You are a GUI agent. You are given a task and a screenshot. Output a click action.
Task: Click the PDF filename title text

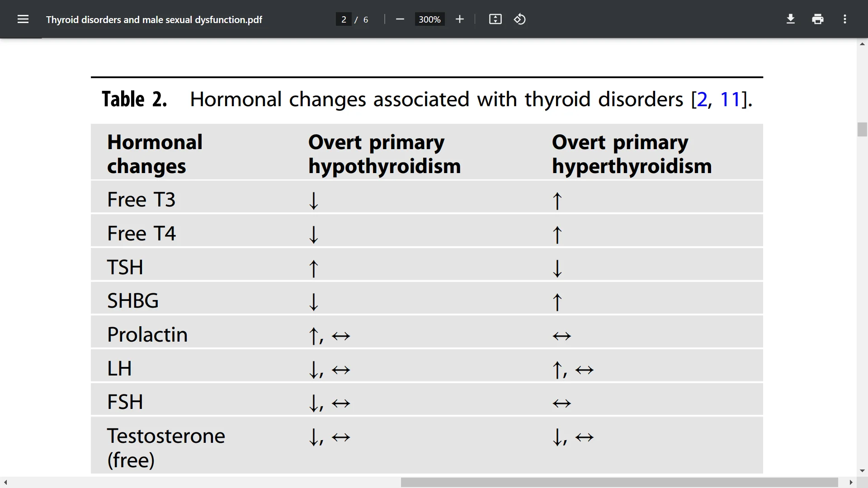[155, 19]
